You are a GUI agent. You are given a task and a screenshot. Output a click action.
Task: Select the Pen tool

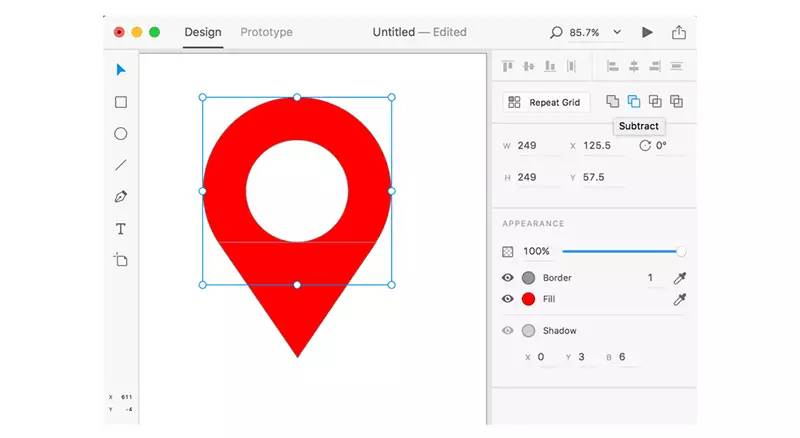[x=121, y=197]
